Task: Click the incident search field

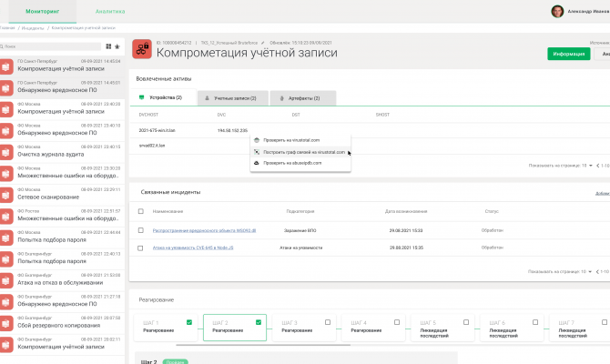Action: (x=50, y=45)
